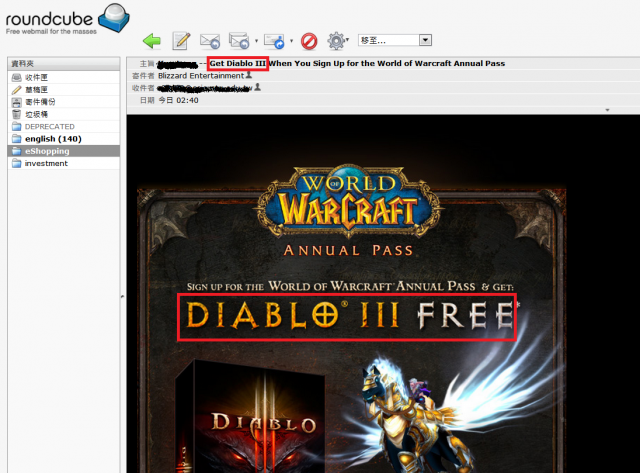Click the DIABLO III FREE banner text
This screenshot has height=473, width=640.
[349, 315]
